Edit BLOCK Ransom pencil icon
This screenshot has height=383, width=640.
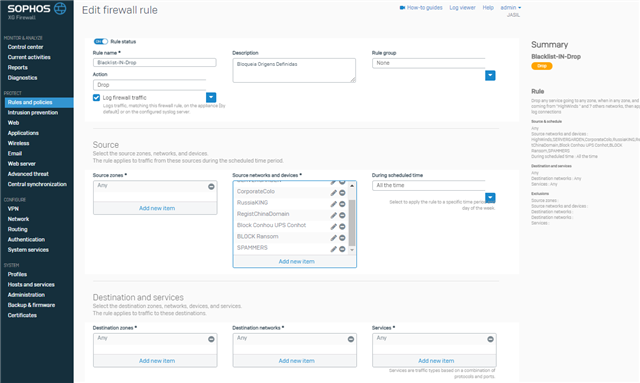coord(333,238)
